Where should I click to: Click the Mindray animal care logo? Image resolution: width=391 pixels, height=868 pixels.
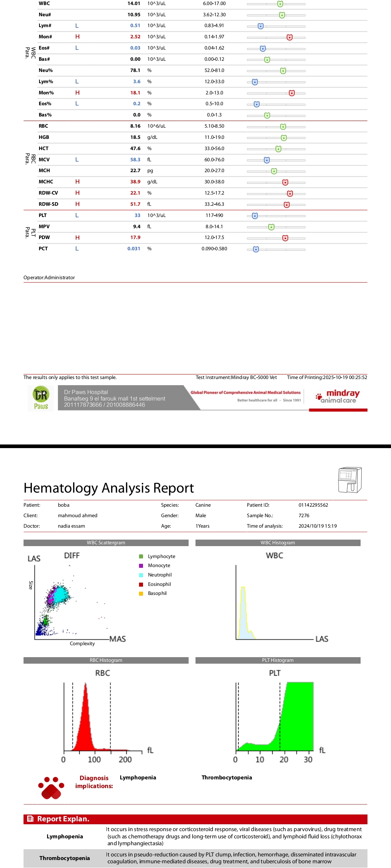pyautogui.click(x=338, y=396)
